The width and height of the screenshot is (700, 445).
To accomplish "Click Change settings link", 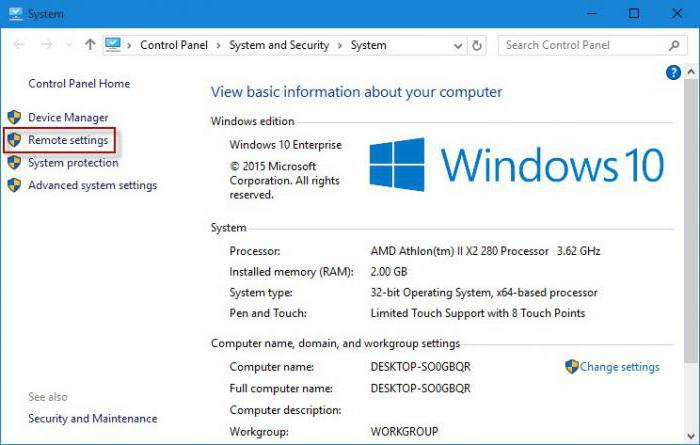I will 619,367.
